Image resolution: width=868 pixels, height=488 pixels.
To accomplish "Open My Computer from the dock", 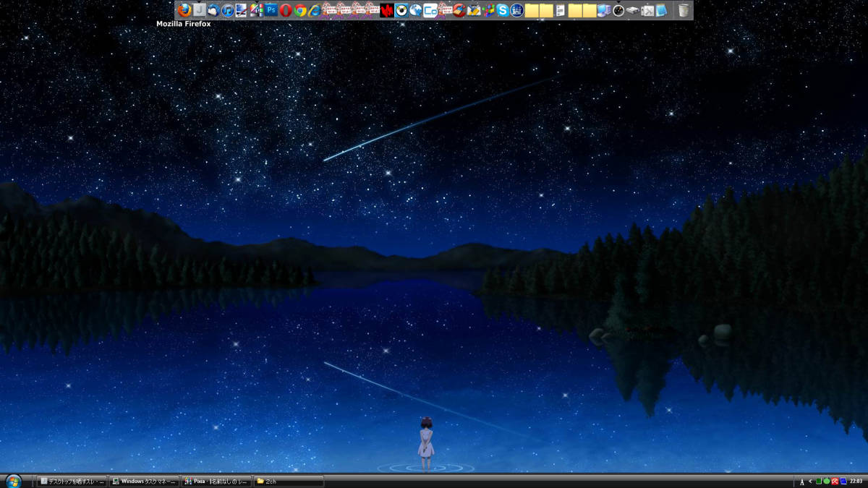I will click(604, 10).
